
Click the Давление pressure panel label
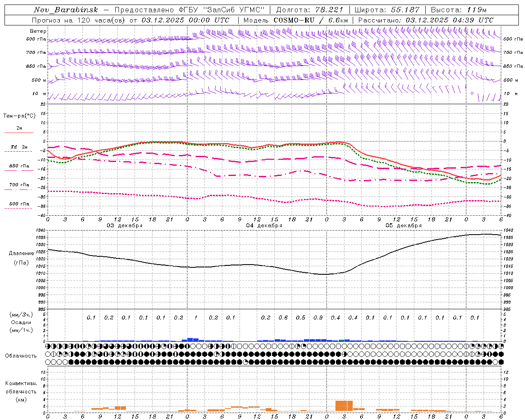[21, 253]
